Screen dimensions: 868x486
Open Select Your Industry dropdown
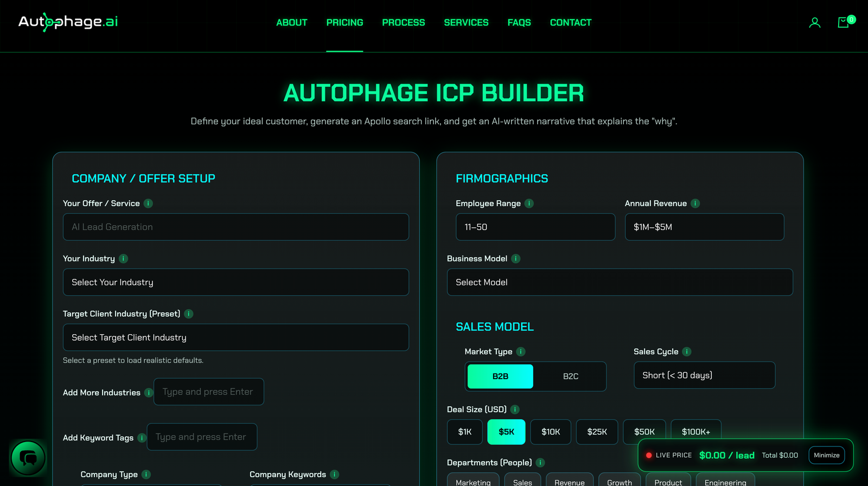tap(236, 282)
